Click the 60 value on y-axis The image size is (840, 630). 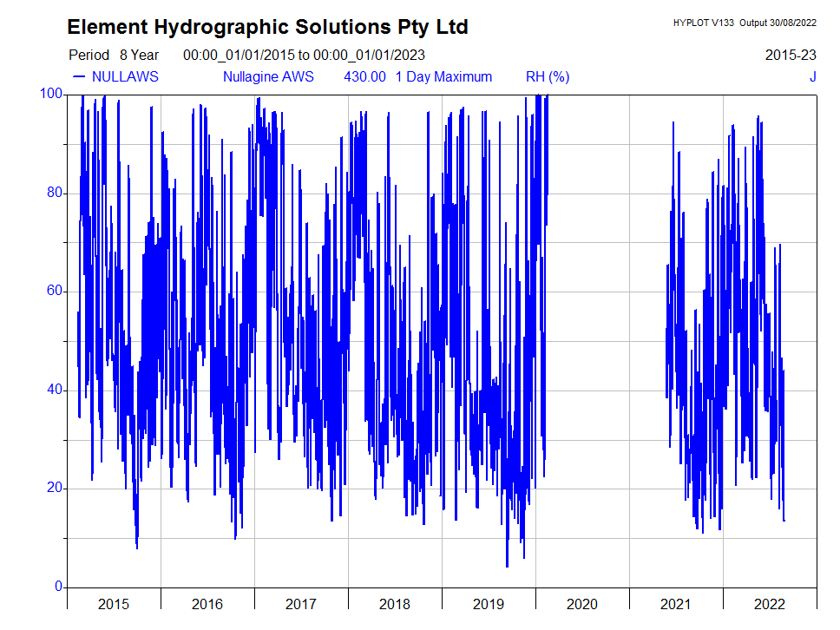[55, 291]
